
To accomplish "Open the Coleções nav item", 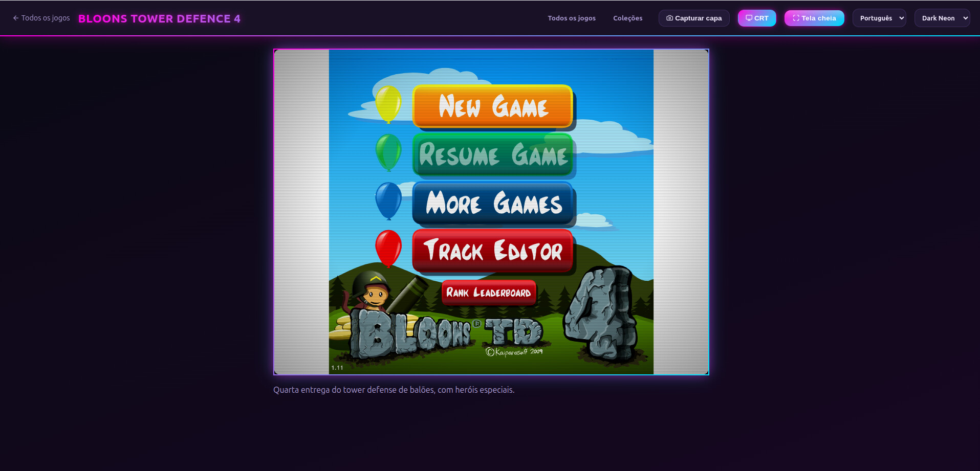I will pyautogui.click(x=628, y=18).
